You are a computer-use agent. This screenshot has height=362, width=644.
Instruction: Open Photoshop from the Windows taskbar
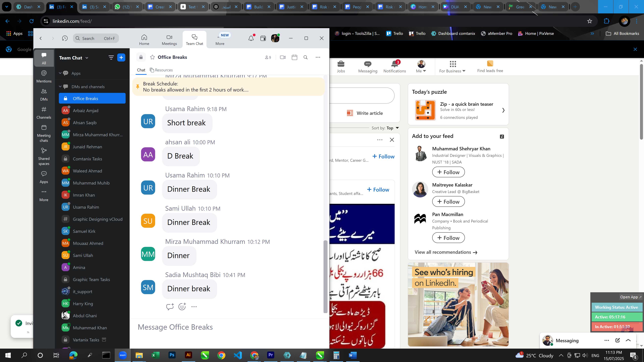[x=172, y=355]
